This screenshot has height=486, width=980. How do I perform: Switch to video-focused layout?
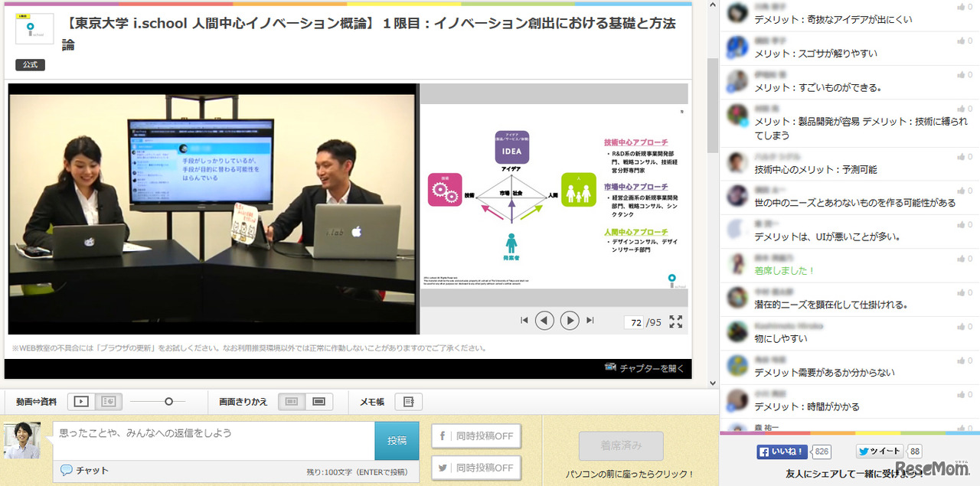[x=81, y=401]
